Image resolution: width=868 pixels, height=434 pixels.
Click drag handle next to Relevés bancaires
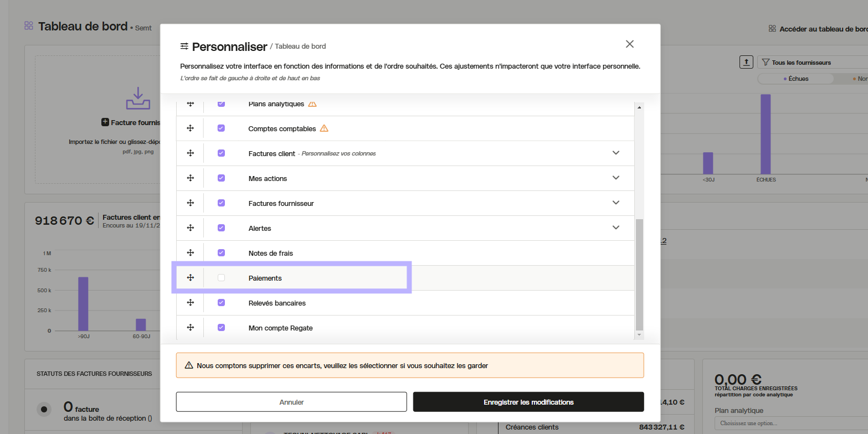pyautogui.click(x=190, y=303)
